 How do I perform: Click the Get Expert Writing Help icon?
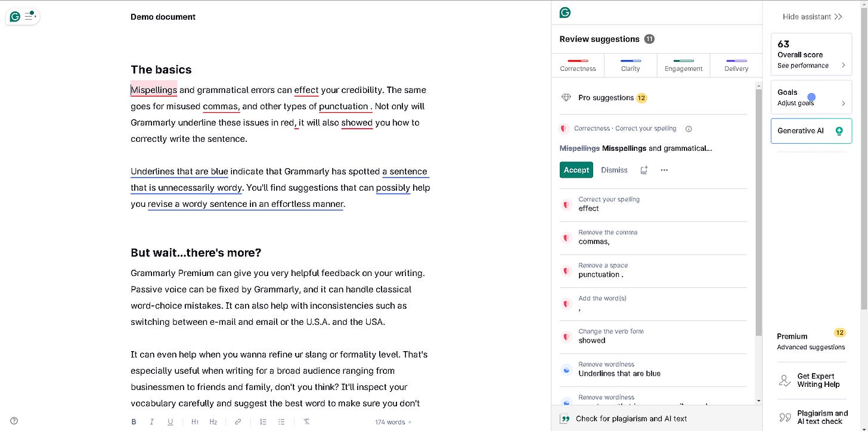(x=785, y=380)
